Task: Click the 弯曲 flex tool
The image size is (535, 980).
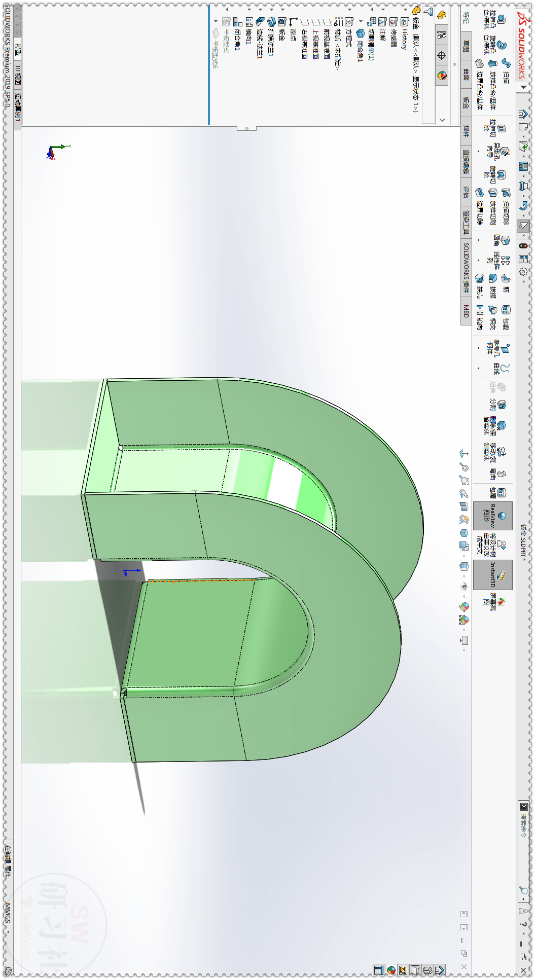Action: [497, 474]
